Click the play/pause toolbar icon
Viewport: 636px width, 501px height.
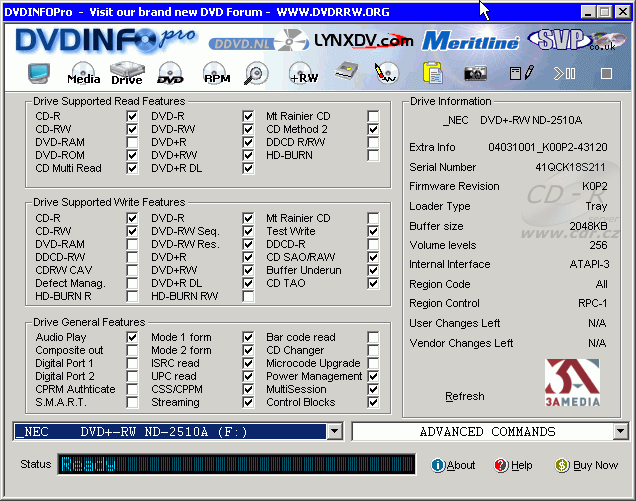[565, 73]
